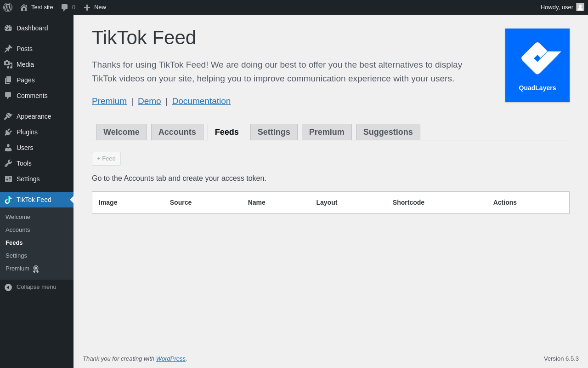
Task: Open Appearance in the sidebar
Action: pos(34,116)
